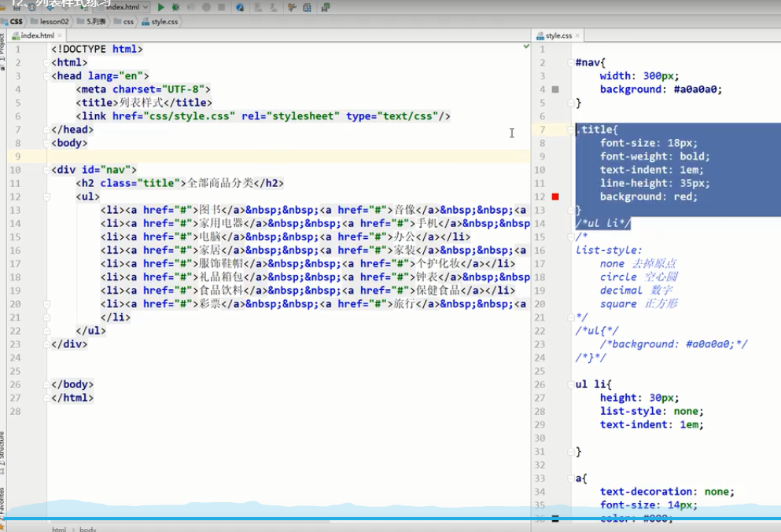Switch to the index.html tab
The height and width of the screenshot is (532, 781).
37,36
